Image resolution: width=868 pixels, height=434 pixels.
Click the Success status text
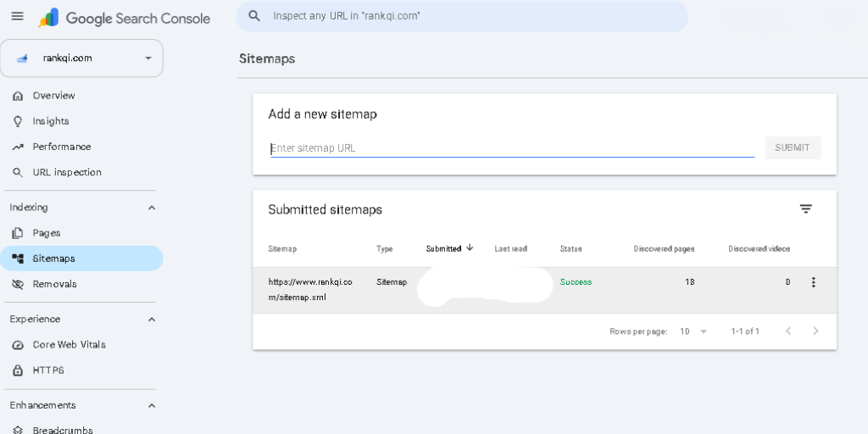576,282
